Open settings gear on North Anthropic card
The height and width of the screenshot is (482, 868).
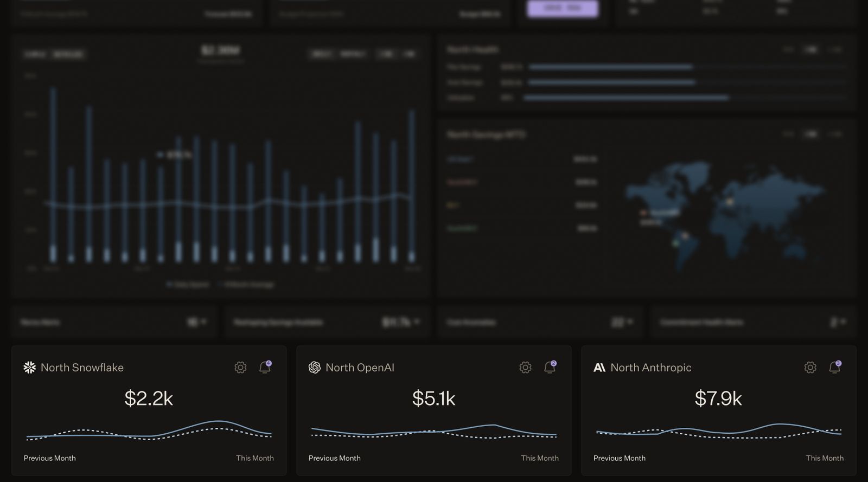[x=810, y=368]
